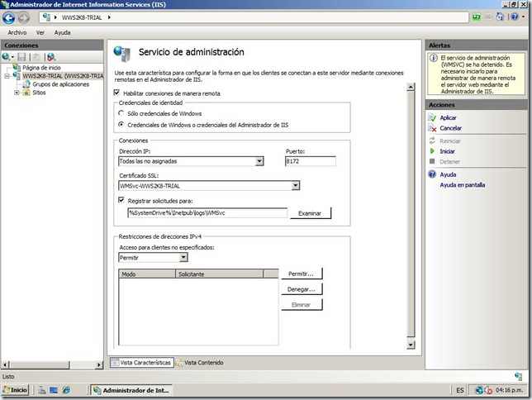Screen dimensions: 532x400
Task: Open the dropdown arrow beside the toolbar Help icon
Action: tap(523, 17)
